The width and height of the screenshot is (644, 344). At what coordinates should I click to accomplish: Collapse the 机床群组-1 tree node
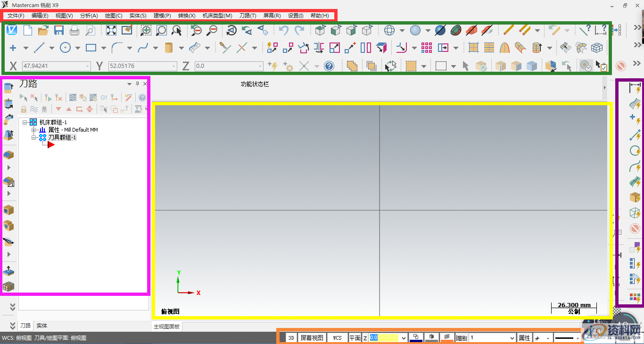point(25,122)
